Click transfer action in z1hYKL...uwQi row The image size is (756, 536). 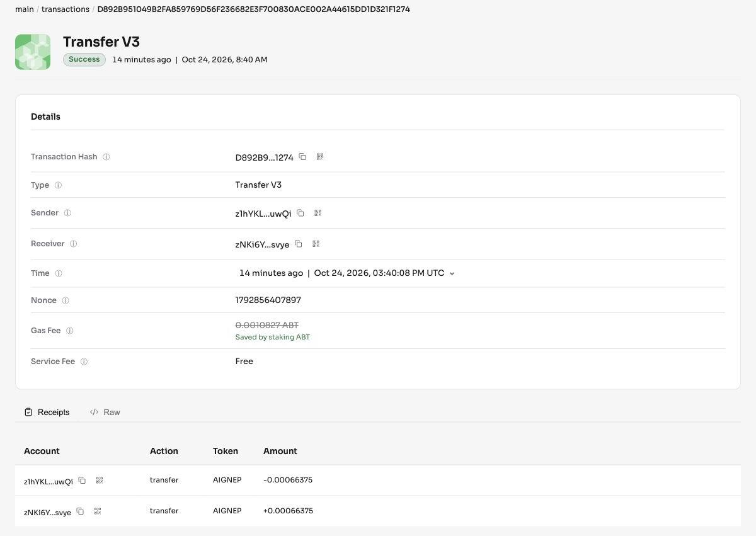[164, 480]
